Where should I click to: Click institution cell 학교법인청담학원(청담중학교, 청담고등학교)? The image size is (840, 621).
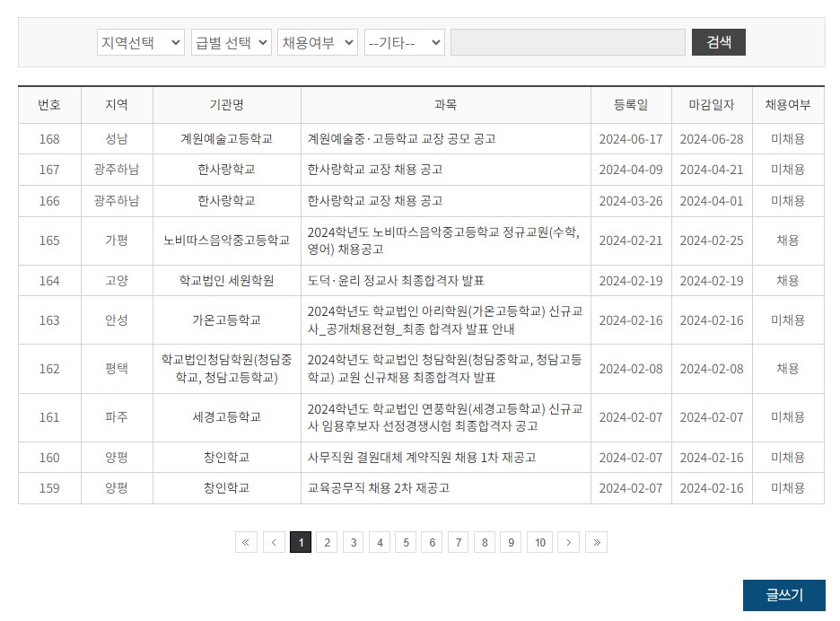tap(227, 369)
